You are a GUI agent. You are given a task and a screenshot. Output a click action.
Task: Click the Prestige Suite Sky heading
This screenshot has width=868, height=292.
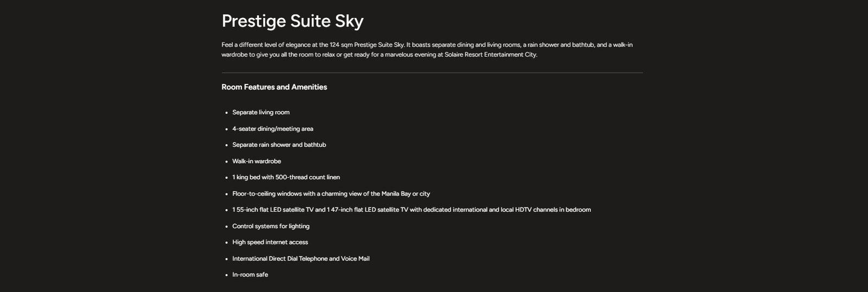coord(292,21)
